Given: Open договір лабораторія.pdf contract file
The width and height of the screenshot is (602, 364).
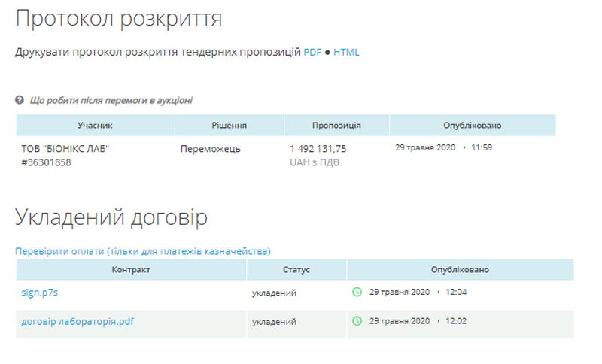Looking at the screenshot, I should (78, 321).
